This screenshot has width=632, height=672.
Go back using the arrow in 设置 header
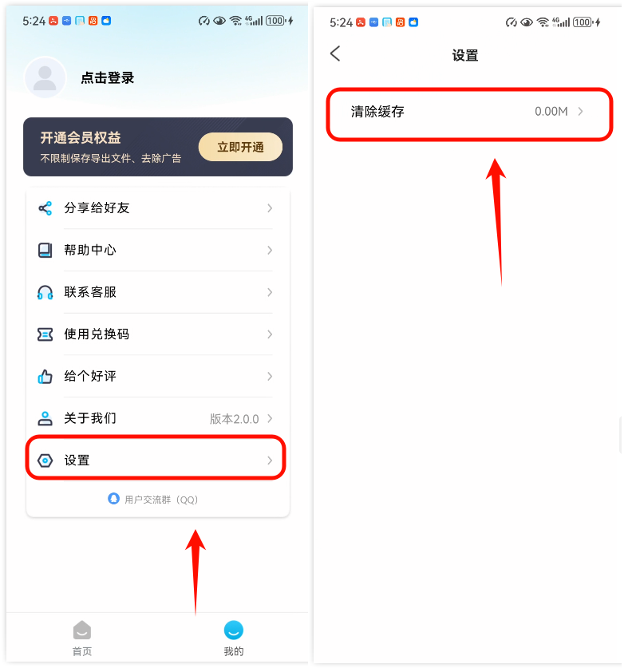335,54
